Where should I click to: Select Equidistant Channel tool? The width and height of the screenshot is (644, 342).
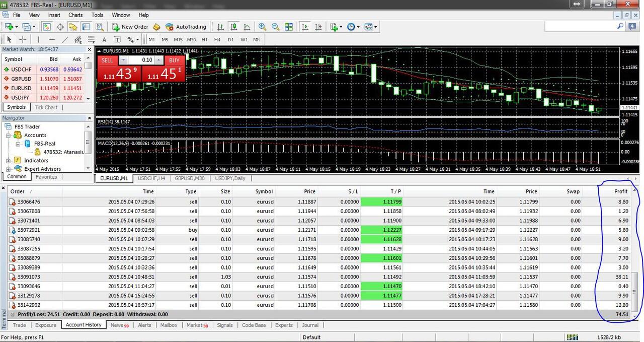click(x=78, y=39)
